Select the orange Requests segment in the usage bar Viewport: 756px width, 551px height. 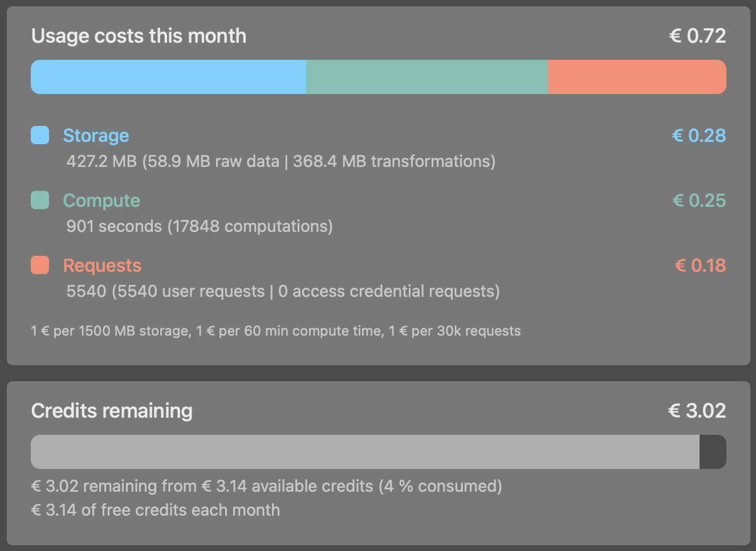click(x=636, y=76)
